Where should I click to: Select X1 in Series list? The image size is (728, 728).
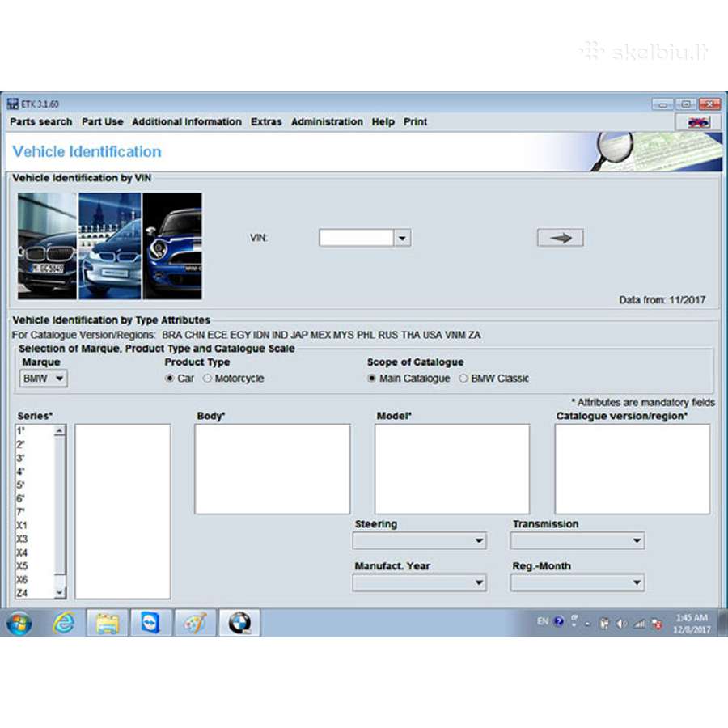[x=35, y=526]
